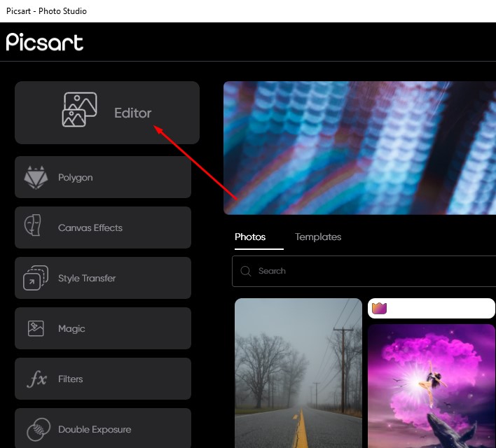Select the pink dancer artwork thumbnail
The width and height of the screenshot is (496, 448).
431,385
